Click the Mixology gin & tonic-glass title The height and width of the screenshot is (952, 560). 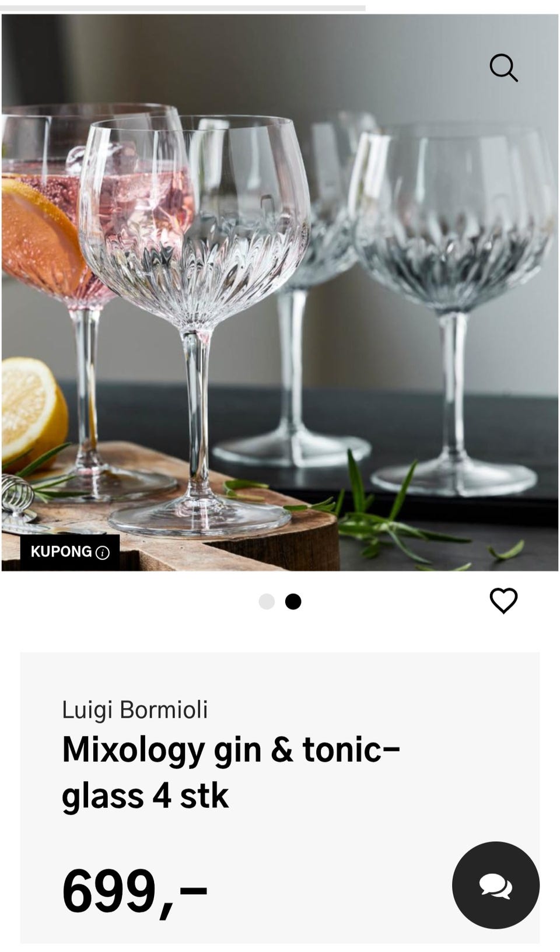point(231,772)
